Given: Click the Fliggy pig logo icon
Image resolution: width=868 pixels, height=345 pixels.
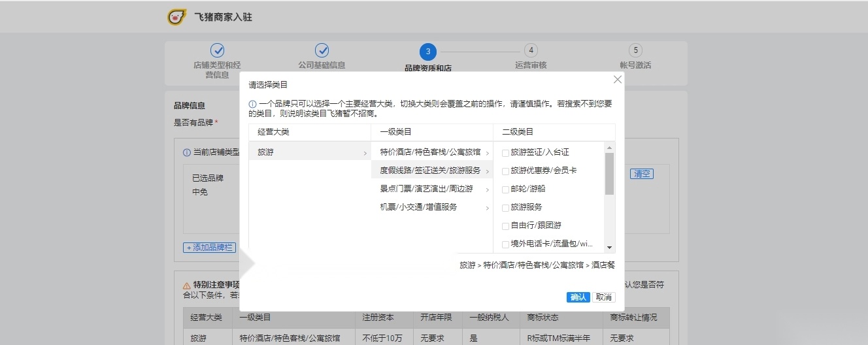Looking at the screenshot, I should (176, 17).
